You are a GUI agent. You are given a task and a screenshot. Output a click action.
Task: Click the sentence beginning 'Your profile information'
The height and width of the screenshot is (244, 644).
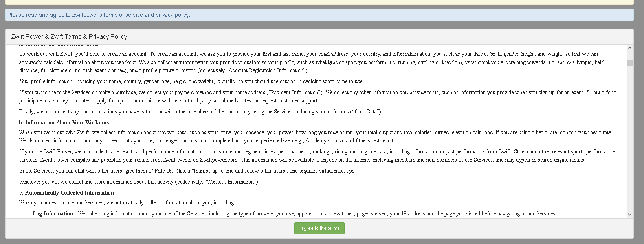click(191, 81)
